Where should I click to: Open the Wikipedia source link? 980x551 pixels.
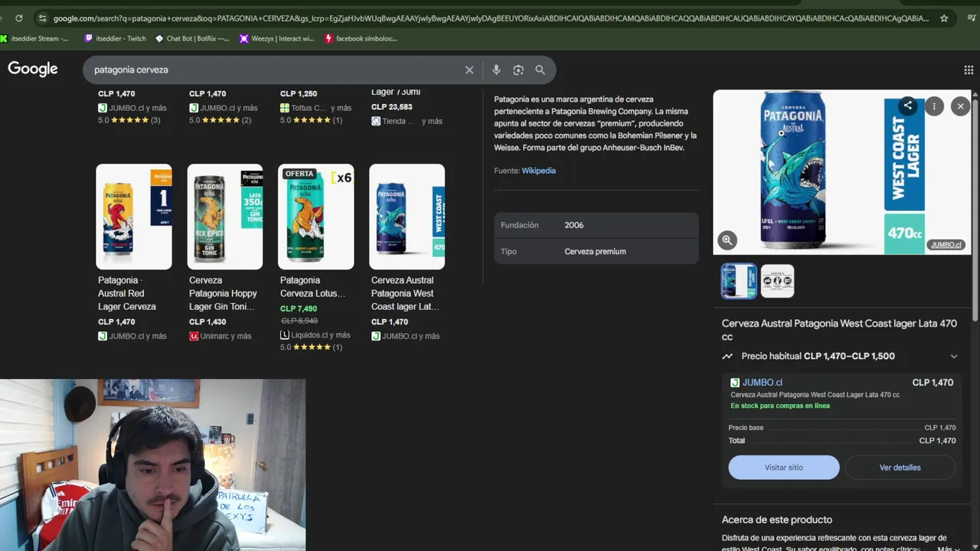539,171
